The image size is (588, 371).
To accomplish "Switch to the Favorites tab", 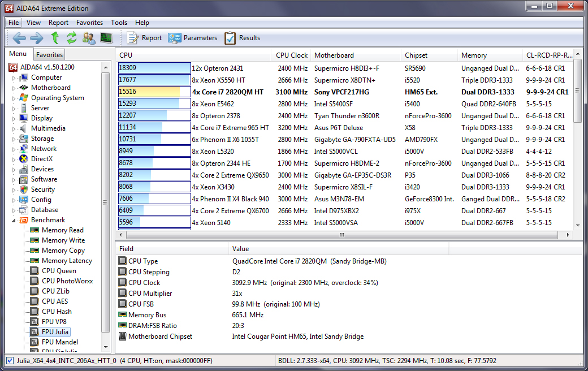I will (x=49, y=54).
